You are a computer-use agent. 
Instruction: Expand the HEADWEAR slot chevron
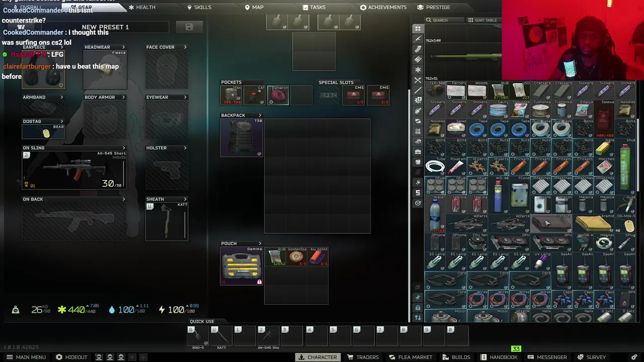click(x=123, y=47)
